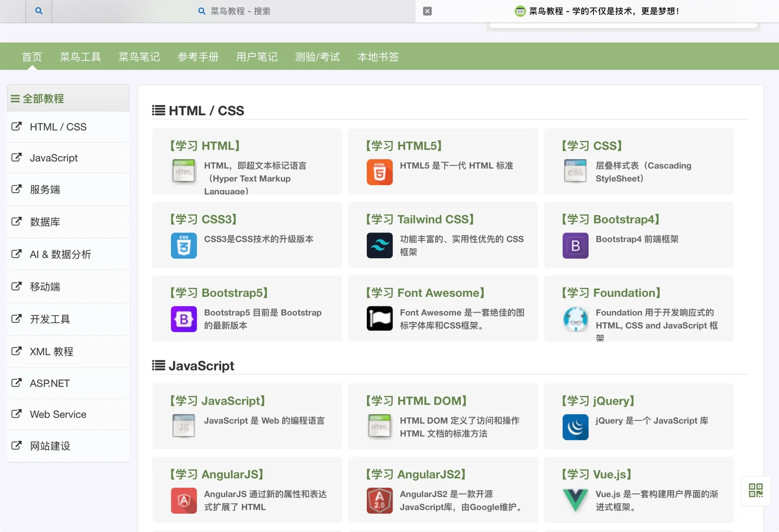Click the AngularJS2 2.0 shield icon
This screenshot has width=779, height=532.
(379, 500)
